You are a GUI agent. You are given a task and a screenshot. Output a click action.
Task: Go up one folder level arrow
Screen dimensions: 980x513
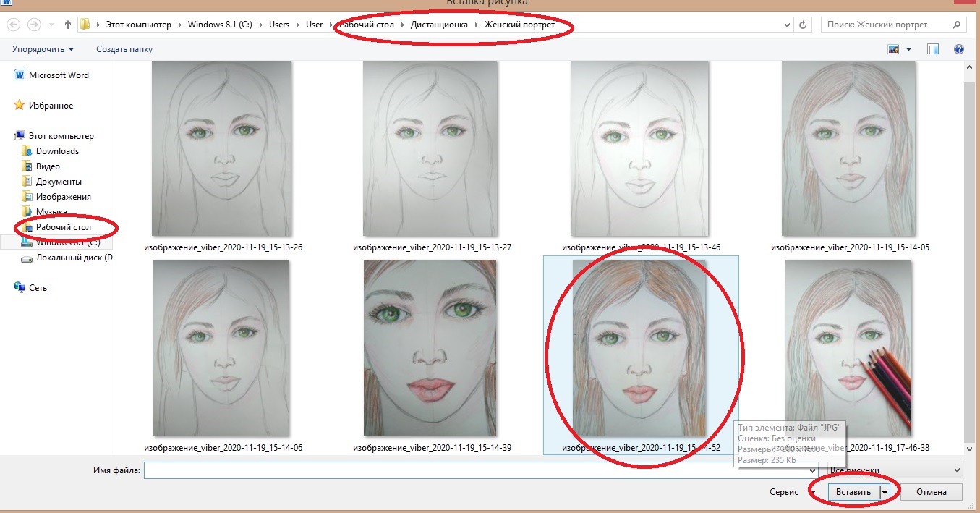coord(68,25)
